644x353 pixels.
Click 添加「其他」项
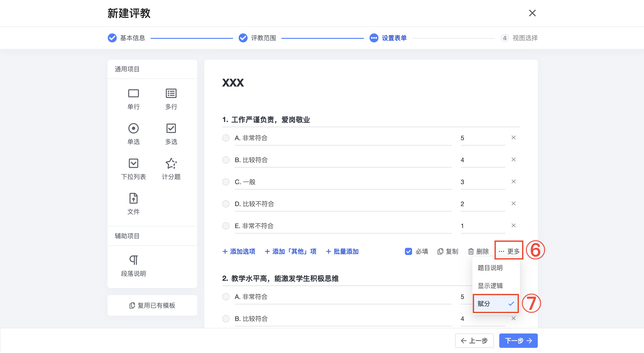[290, 251]
